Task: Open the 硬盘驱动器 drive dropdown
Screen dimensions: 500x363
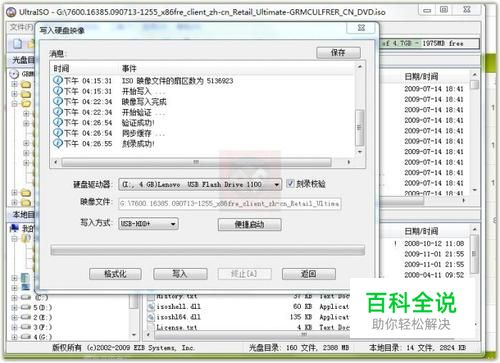Action: coord(200,184)
